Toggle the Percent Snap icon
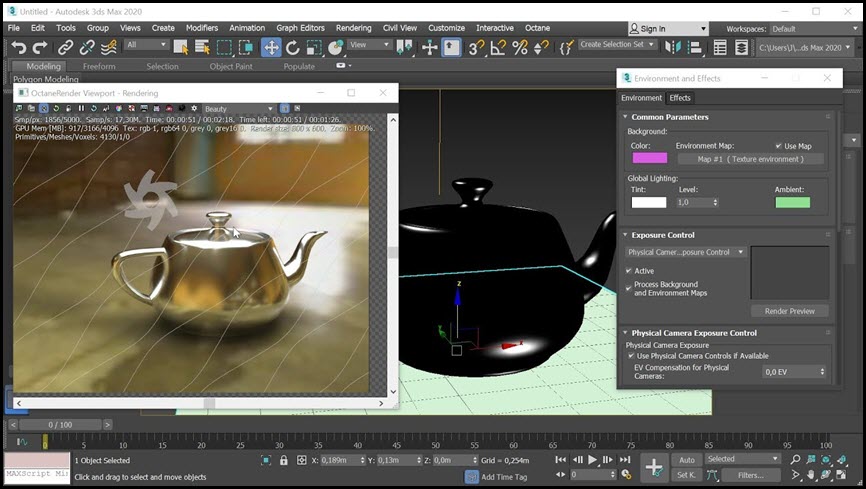The height and width of the screenshot is (489, 866). (x=520, y=48)
